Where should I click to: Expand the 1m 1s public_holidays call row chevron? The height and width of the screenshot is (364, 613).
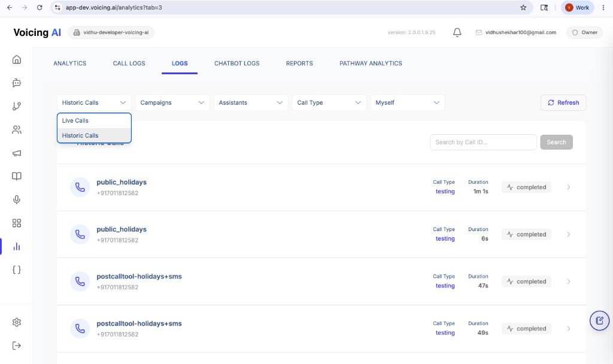(x=569, y=187)
